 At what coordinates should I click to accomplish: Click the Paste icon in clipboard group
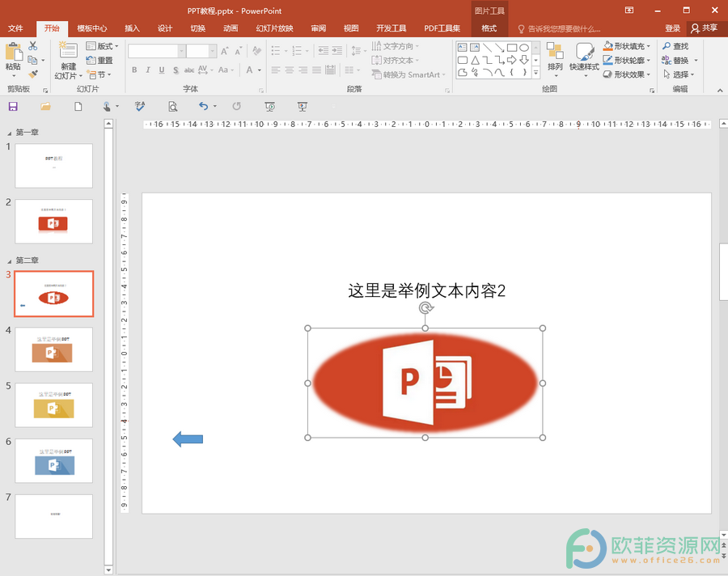[13, 52]
